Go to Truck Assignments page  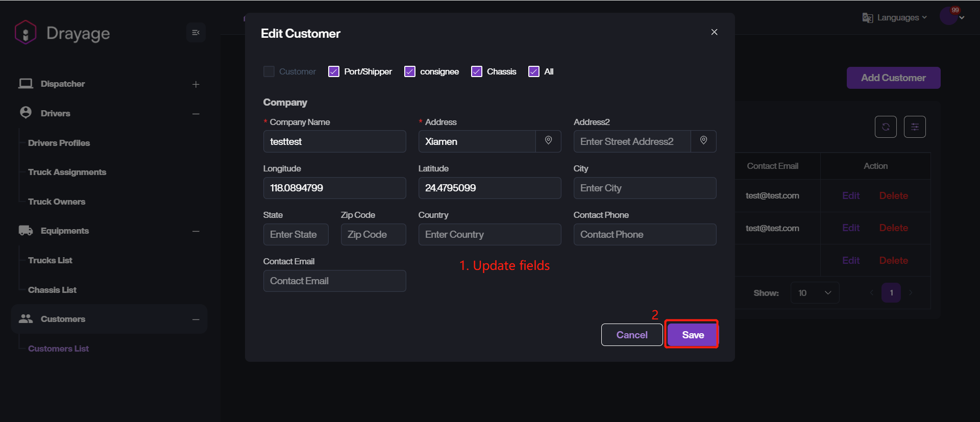67,172
